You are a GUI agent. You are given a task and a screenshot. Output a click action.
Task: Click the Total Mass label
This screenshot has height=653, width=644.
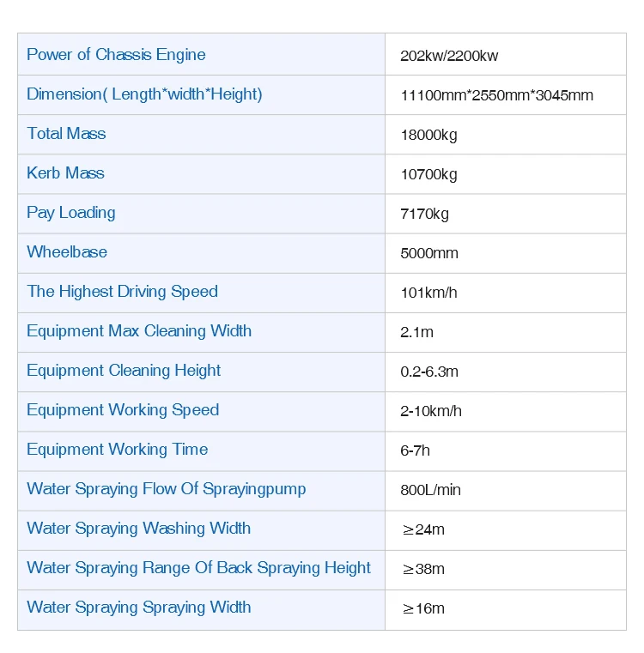tap(66, 134)
